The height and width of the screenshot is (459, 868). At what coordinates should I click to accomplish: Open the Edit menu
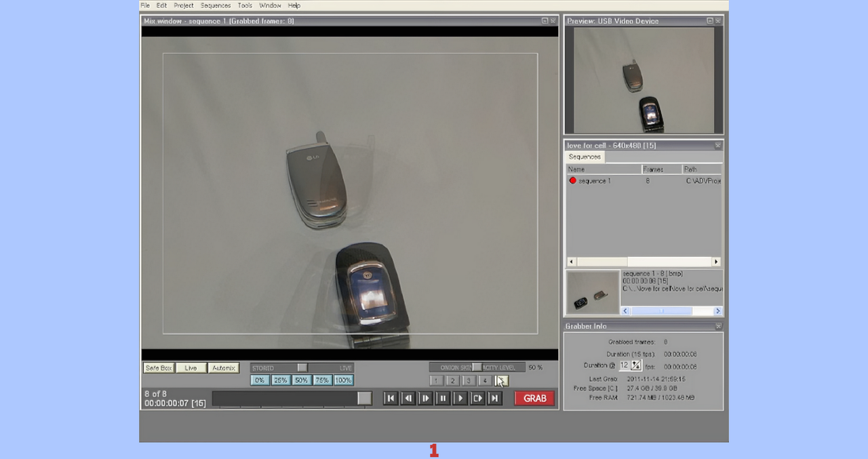tap(161, 5)
